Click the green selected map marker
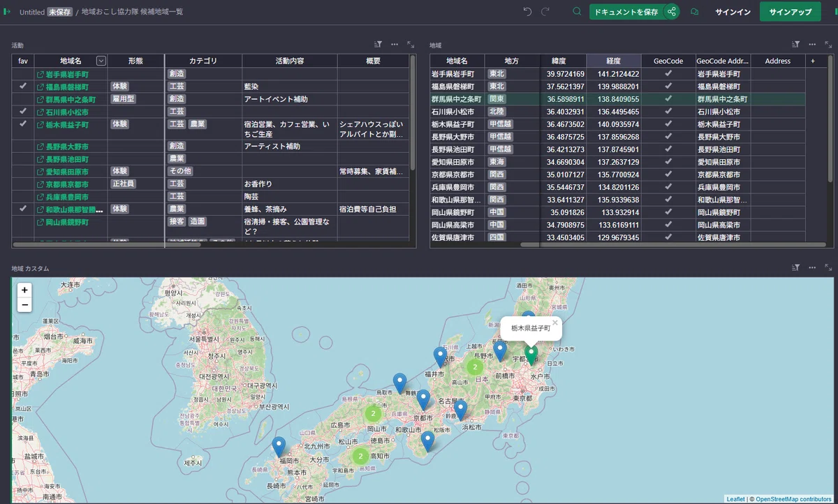Screen dimensions: 838x504 [x=531, y=354]
